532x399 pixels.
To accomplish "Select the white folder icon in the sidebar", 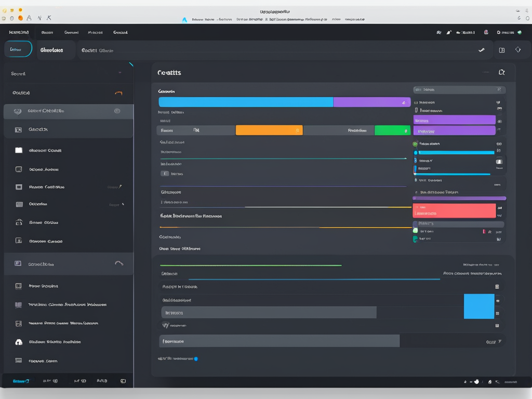I will pos(19,150).
